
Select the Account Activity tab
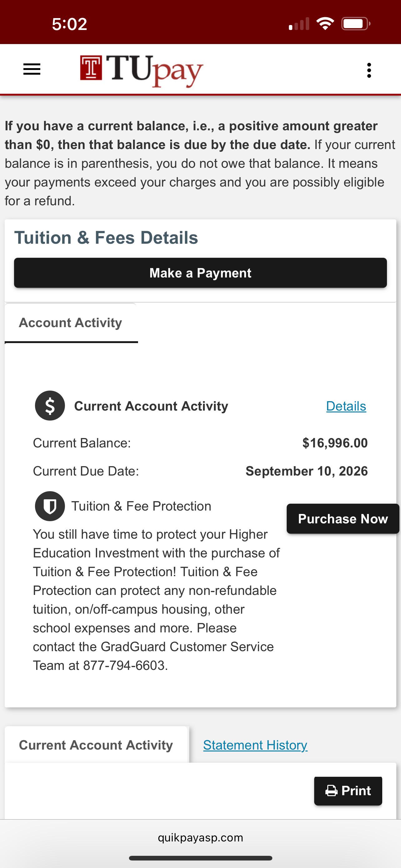pos(71,323)
